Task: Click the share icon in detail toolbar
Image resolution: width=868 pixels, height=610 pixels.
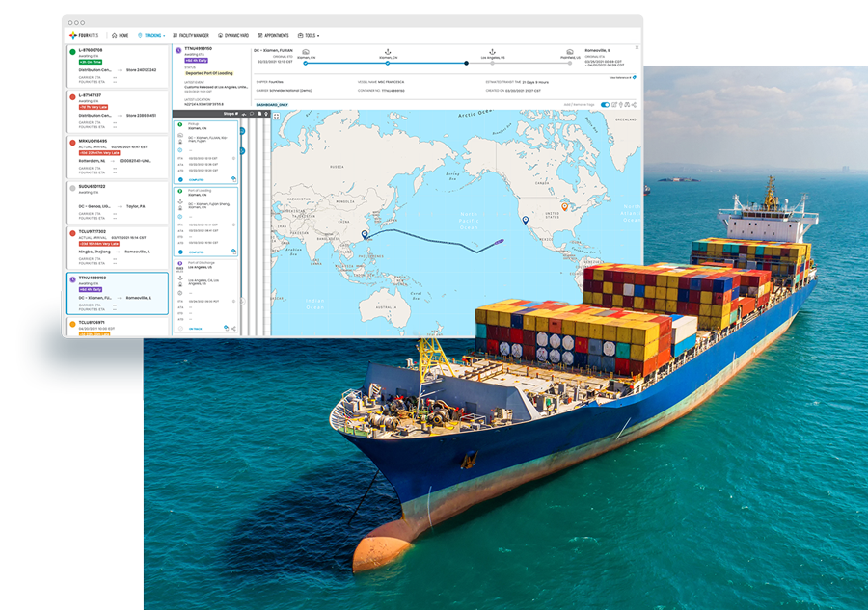Action: pyautogui.click(x=634, y=104)
